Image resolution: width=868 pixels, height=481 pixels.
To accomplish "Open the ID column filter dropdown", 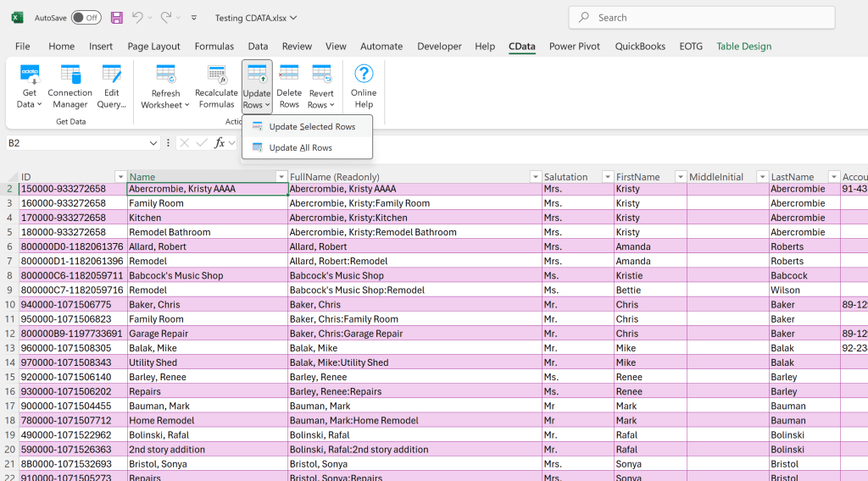I will point(120,177).
